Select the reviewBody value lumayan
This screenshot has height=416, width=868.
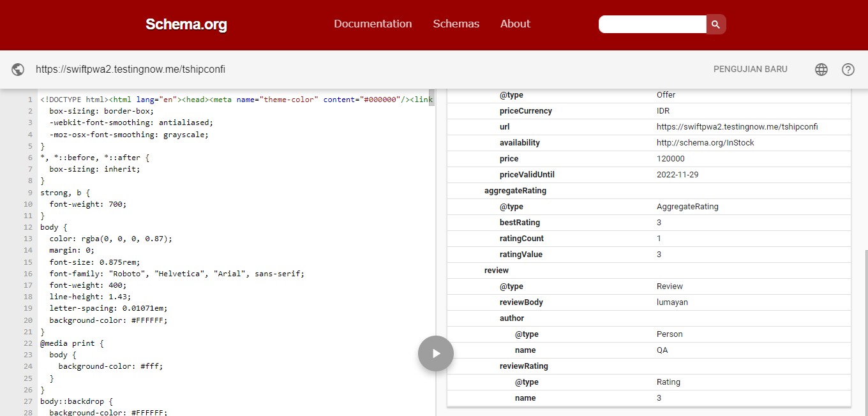(672, 302)
